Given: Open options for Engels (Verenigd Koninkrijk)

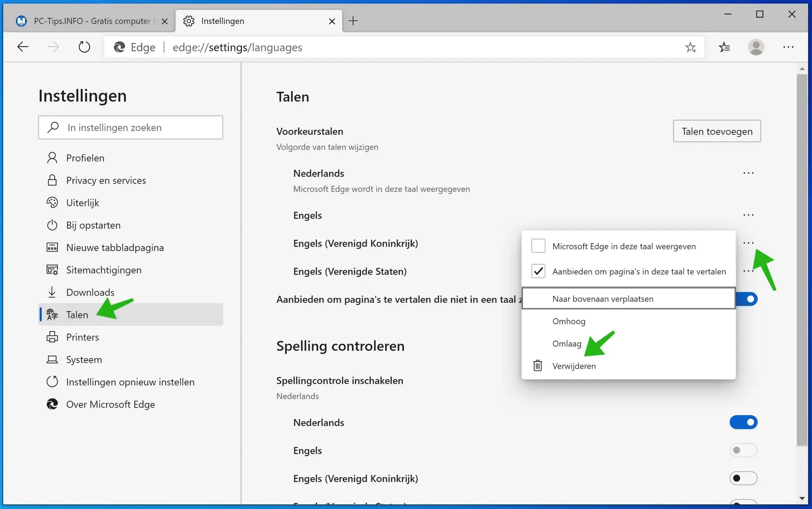Looking at the screenshot, I should coord(748,243).
